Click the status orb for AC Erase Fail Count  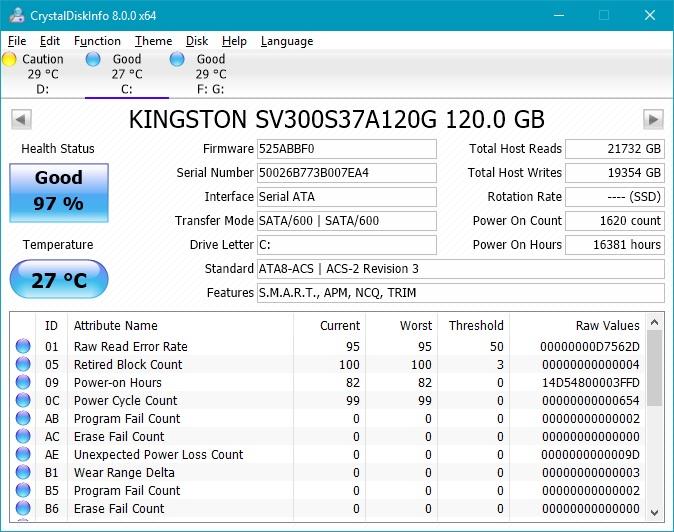coord(23,436)
